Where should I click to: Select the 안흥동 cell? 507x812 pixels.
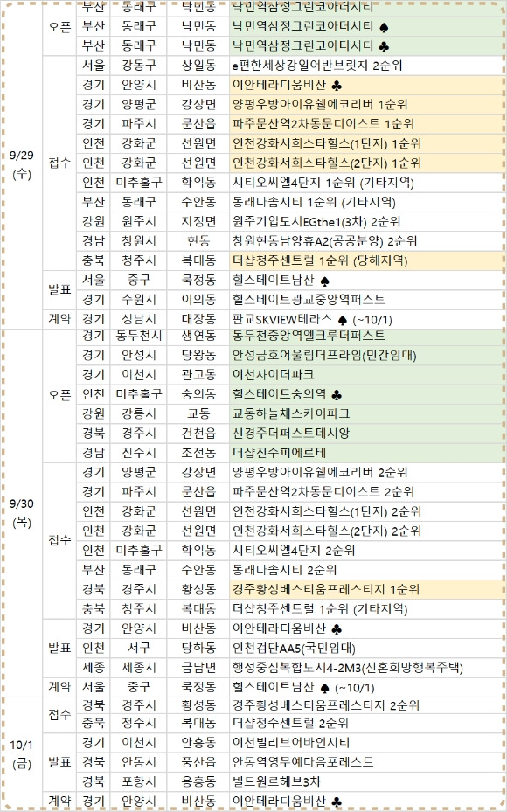click(x=198, y=743)
